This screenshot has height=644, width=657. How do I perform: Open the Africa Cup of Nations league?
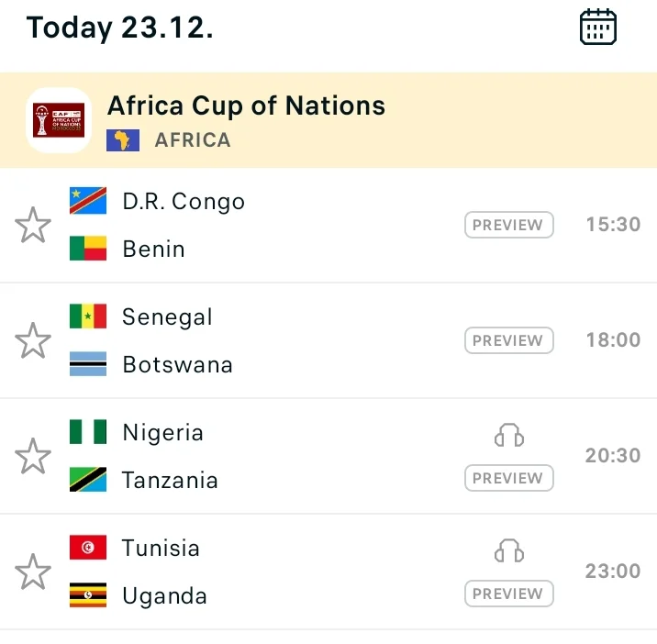pos(246,105)
